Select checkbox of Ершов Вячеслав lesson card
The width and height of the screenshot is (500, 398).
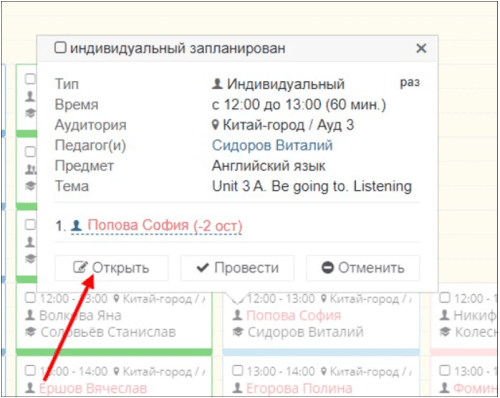point(30,370)
